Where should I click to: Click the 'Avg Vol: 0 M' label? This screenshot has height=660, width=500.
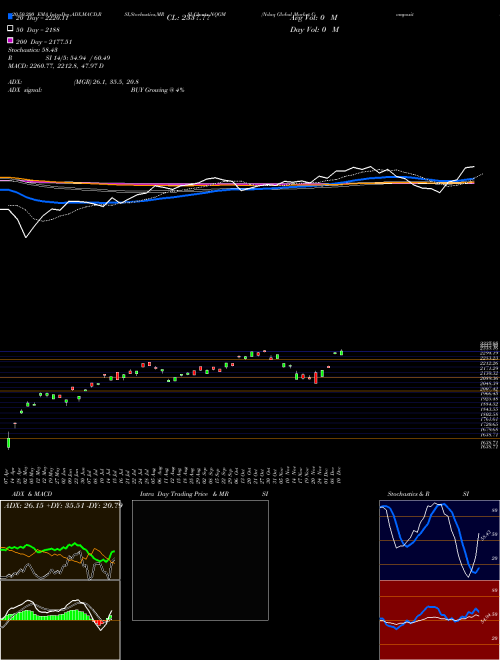314,18
